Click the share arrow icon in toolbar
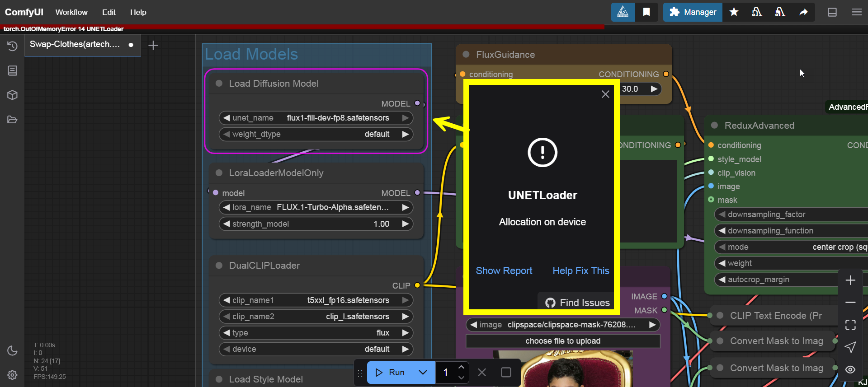This screenshot has width=868, height=387. [x=803, y=12]
